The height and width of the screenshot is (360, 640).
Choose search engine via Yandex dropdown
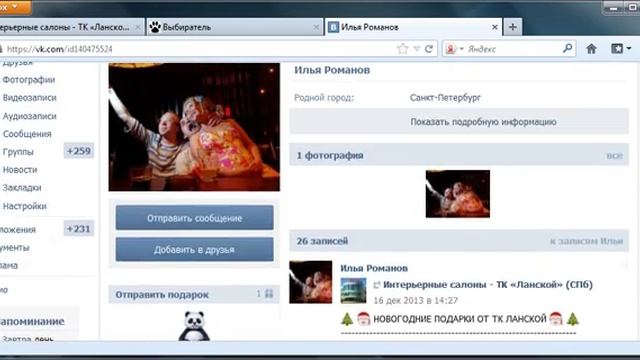point(454,49)
